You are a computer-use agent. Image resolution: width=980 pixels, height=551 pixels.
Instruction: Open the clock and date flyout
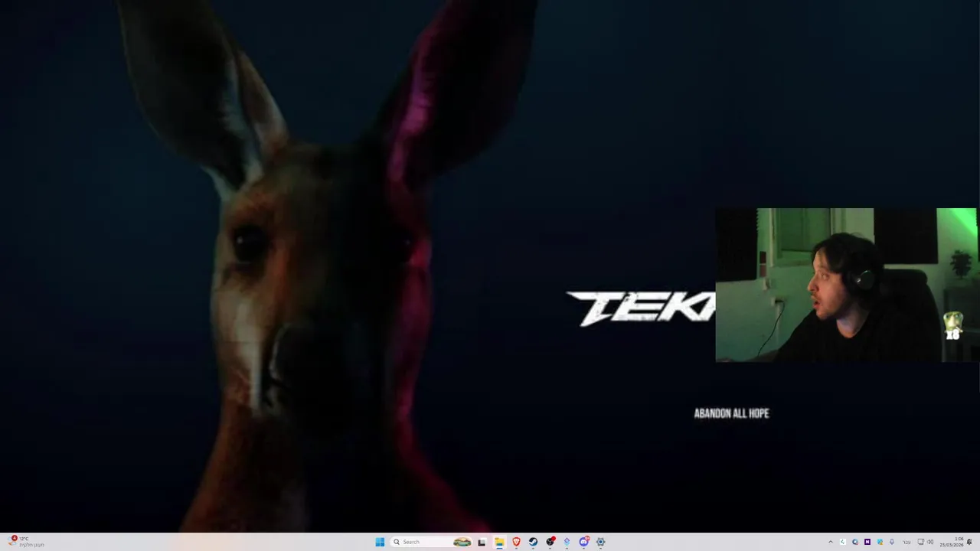coord(952,542)
